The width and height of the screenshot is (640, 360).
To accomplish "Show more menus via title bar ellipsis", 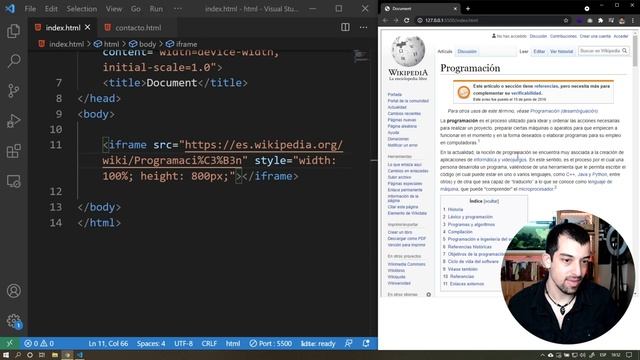I will tap(178, 9).
